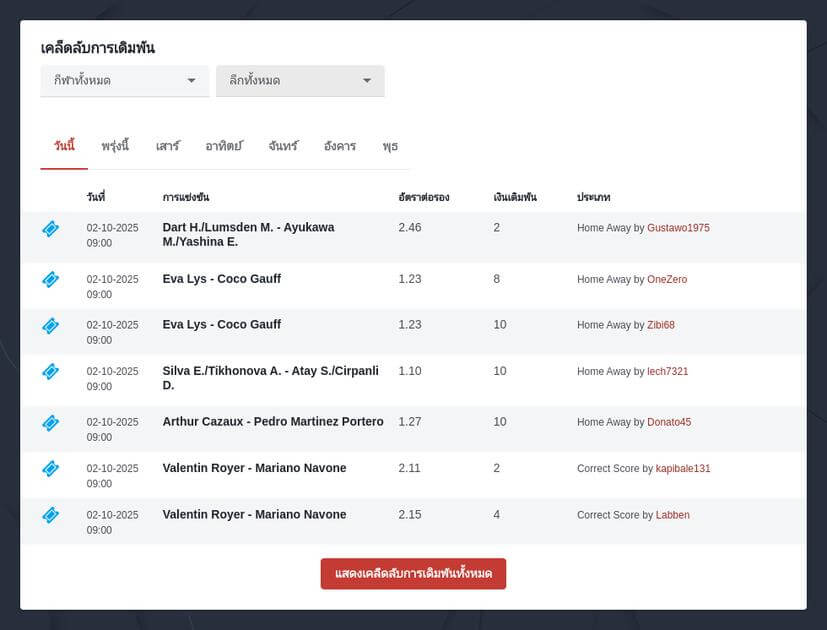The image size is (827, 630).
Task: Visit Donato45 tipster link
Action: click(669, 422)
